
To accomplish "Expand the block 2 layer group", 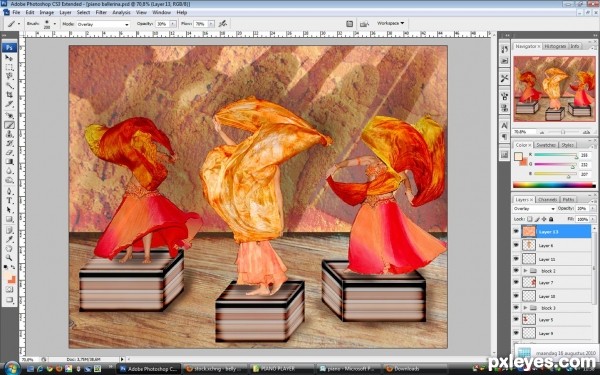I will (x=525, y=271).
